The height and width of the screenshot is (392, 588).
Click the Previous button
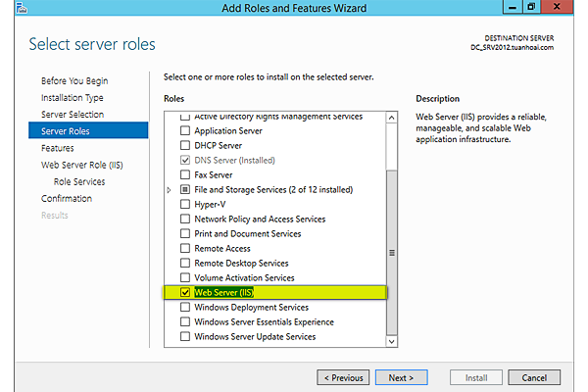(x=343, y=377)
